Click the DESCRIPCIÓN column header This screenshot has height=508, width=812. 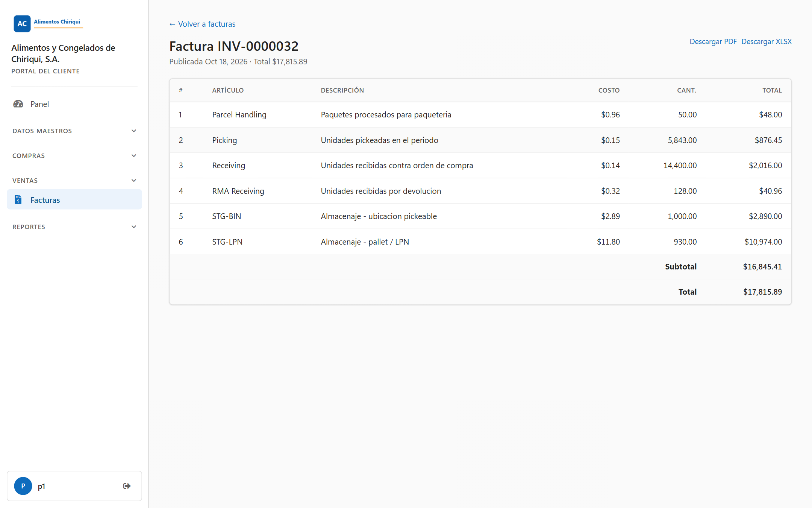tap(342, 90)
